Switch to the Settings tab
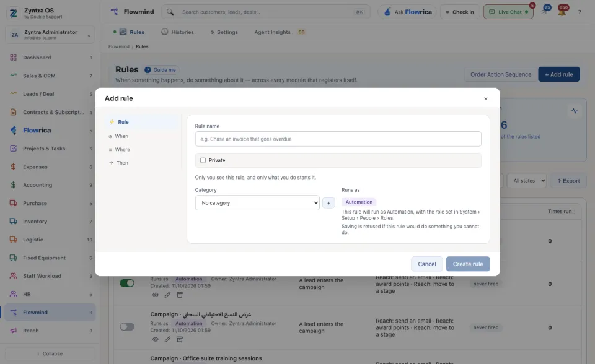 [x=224, y=32]
